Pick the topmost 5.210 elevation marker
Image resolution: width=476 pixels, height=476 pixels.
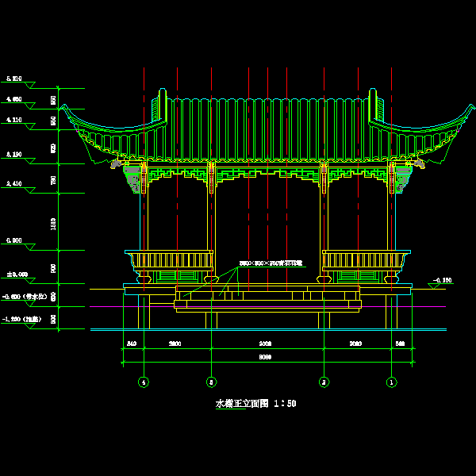pyautogui.click(x=14, y=79)
